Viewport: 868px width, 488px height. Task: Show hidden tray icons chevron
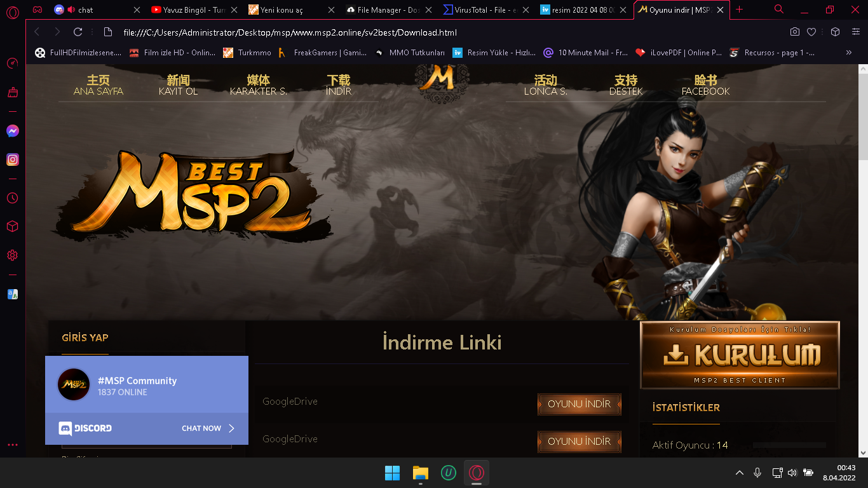[x=739, y=473]
